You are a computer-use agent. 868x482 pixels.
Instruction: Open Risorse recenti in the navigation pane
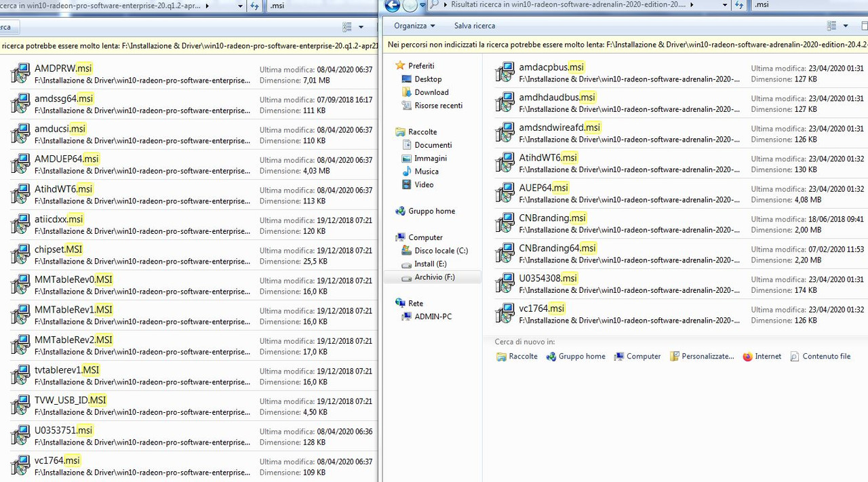[x=438, y=106]
